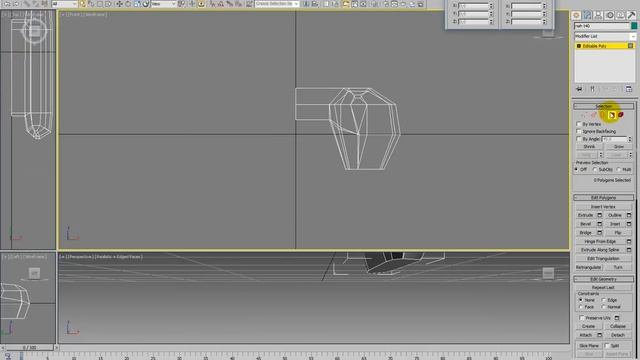Screen dimensions: 640x360
Task: Open Inset settings box
Action: [629, 224]
